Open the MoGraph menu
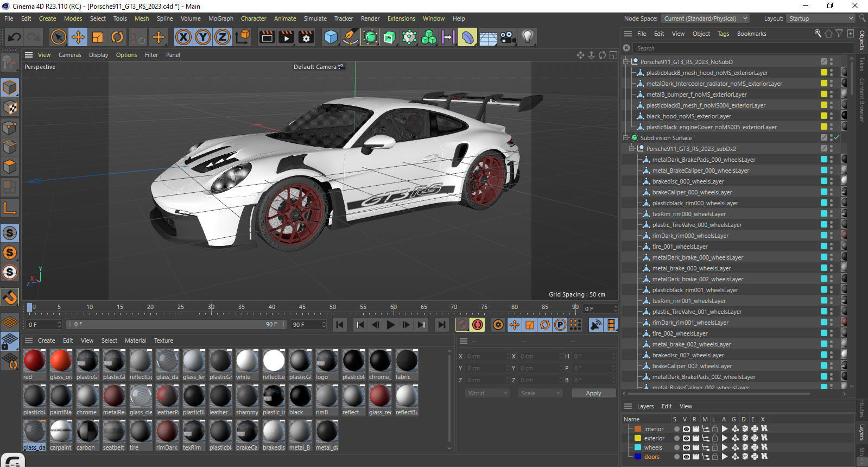The height and width of the screenshot is (467, 868). pos(221,18)
